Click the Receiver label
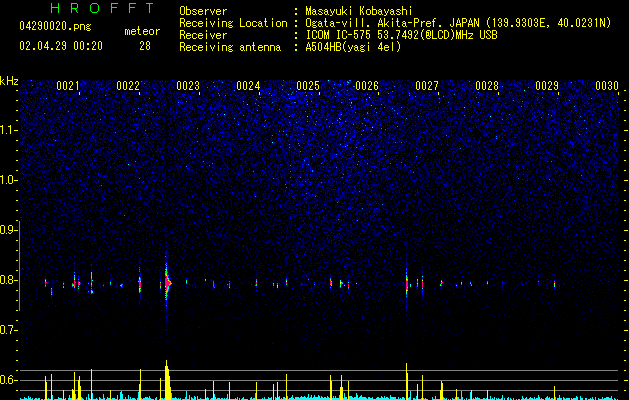The image size is (629, 400). 203,35
